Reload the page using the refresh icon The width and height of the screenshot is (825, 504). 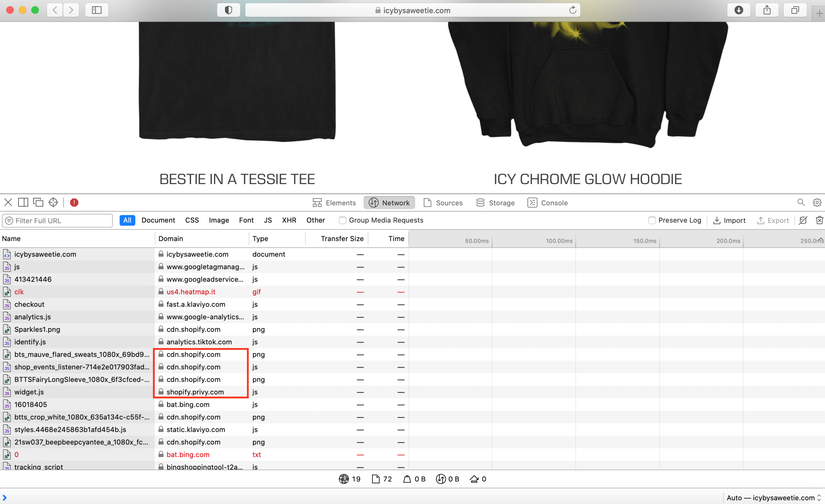(x=573, y=10)
